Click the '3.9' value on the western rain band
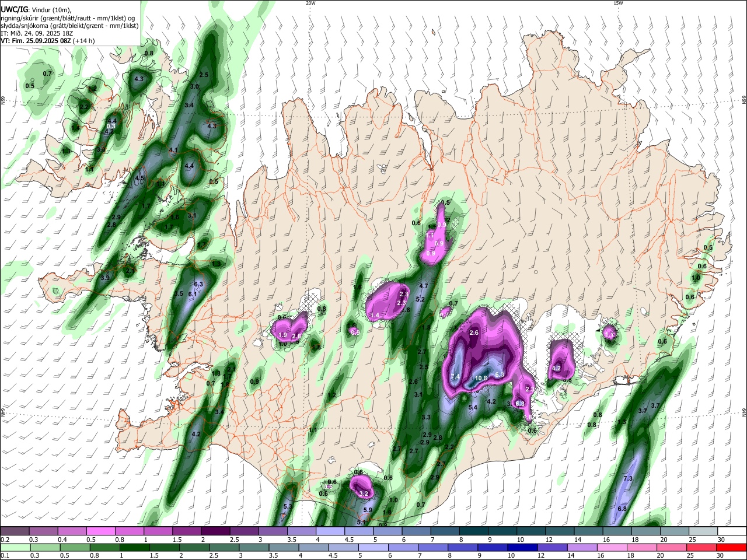 tap(105, 278)
